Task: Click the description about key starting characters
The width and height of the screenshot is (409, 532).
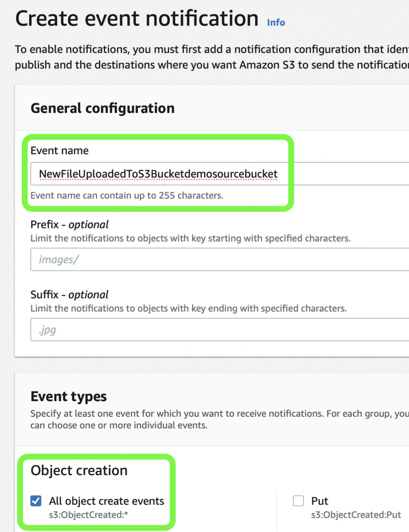Action: 190,239
